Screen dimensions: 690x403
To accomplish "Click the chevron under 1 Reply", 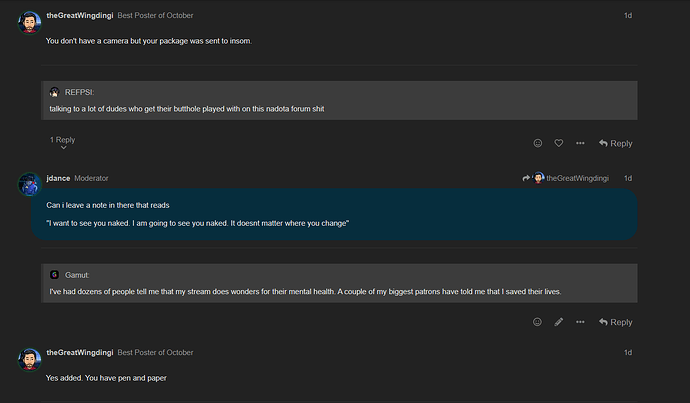I will click(x=63, y=148).
